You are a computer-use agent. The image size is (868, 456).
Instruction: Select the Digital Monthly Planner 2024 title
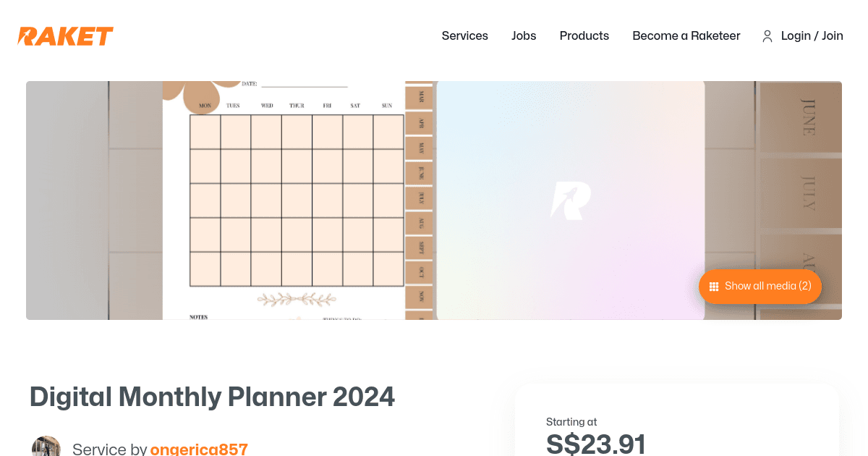click(x=212, y=397)
